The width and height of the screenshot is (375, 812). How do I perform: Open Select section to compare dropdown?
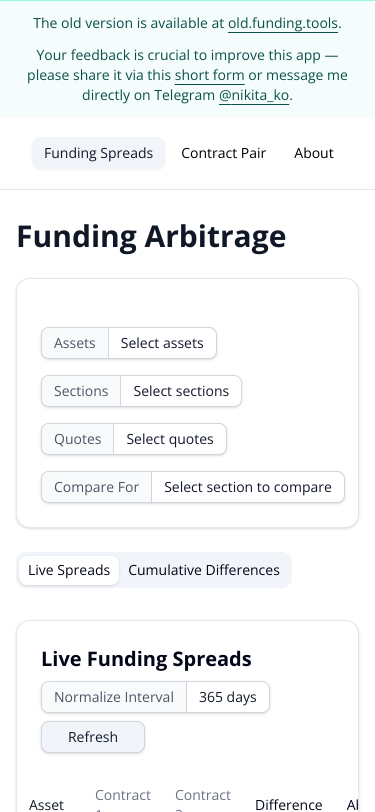click(x=248, y=487)
